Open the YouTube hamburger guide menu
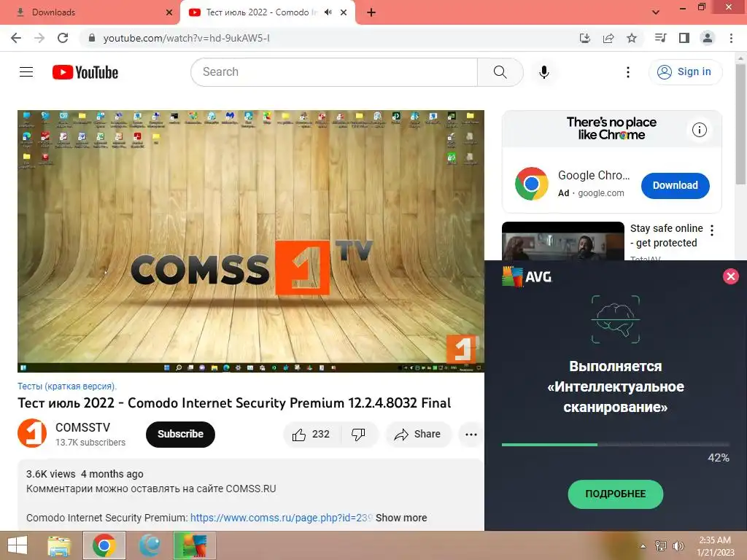Screen dimensions: 747x560 [x=26, y=72]
